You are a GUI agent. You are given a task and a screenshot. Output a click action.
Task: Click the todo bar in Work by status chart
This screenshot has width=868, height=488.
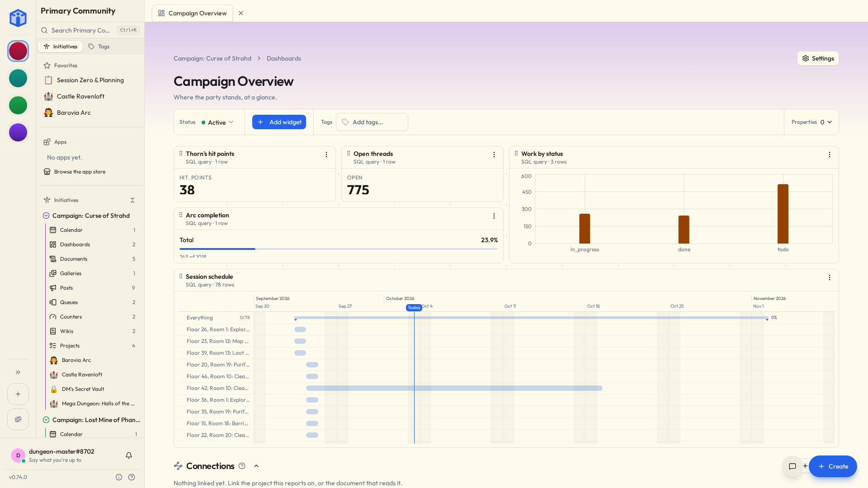[x=783, y=214]
